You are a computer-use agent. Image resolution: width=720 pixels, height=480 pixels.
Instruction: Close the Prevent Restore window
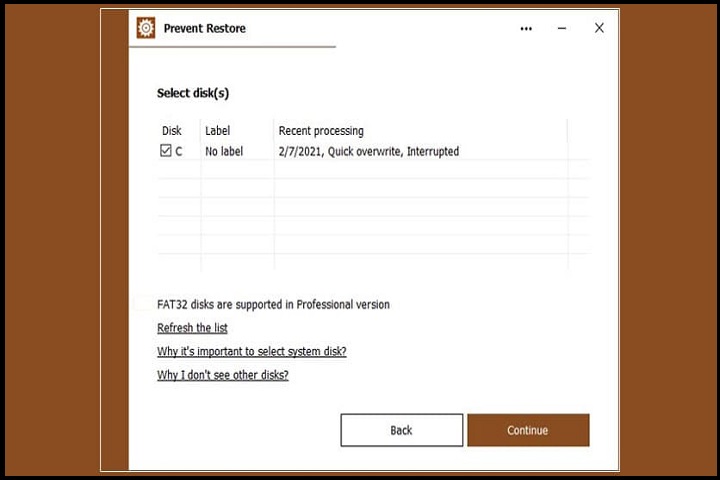599,28
